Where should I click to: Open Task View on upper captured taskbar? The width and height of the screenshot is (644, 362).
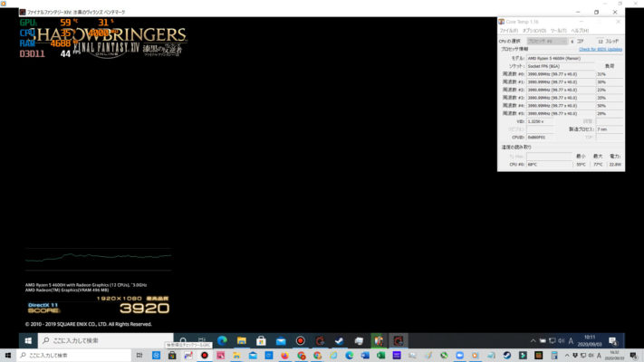[x=202, y=340]
